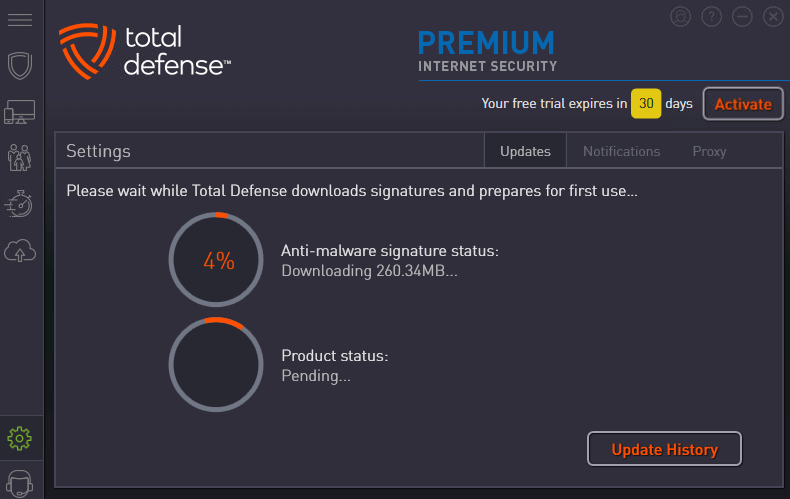
Task: Minimize the Total Defense window
Action: 742,17
